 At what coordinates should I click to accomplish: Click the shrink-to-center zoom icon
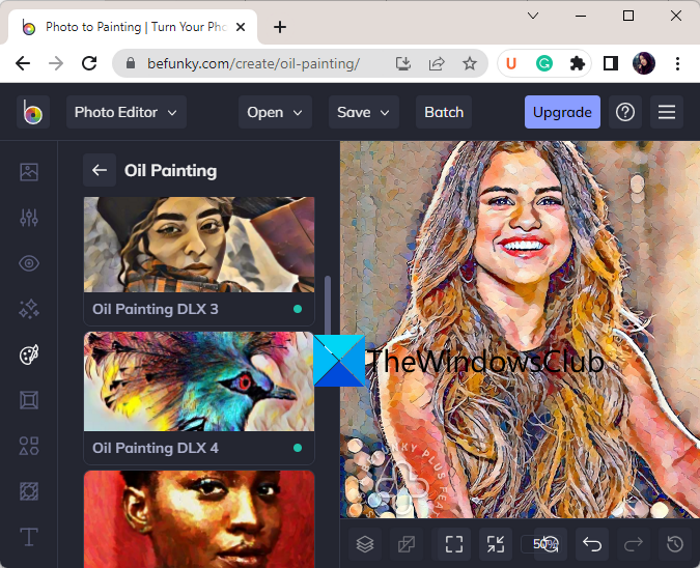pyautogui.click(x=496, y=544)
